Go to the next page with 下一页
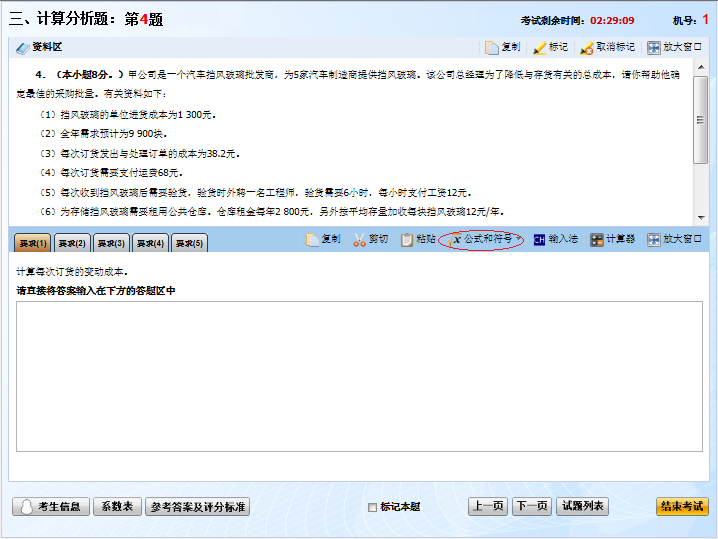Viewport: 718px width, 539px height. (531, 507)
